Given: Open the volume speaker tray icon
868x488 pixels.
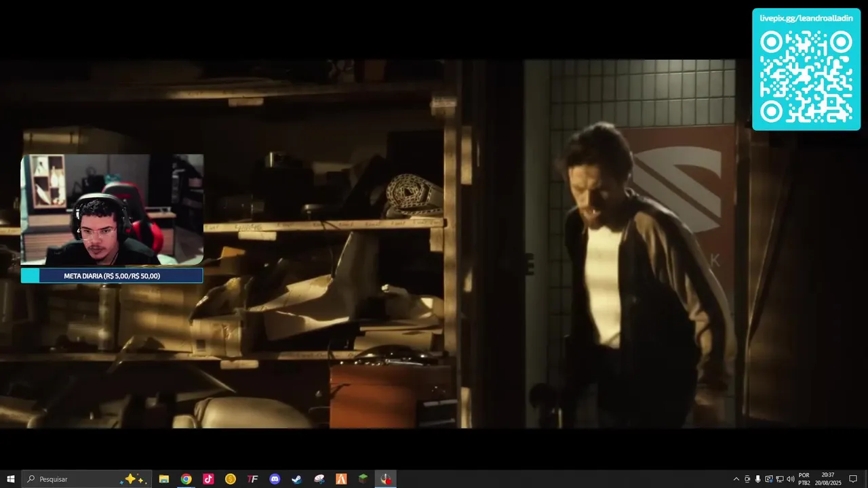Looking at the screenshot, I should [791, 479].
